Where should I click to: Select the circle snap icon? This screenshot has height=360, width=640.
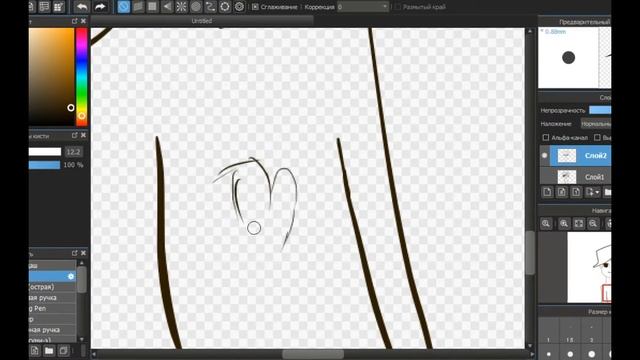click(x=196, y=7)
